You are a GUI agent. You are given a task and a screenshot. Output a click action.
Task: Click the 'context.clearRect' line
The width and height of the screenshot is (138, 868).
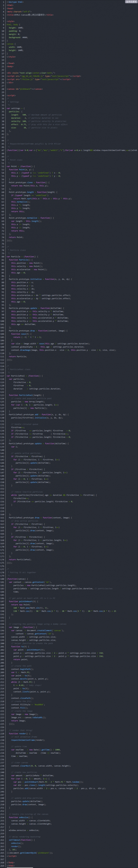click(x=41, y=766)
